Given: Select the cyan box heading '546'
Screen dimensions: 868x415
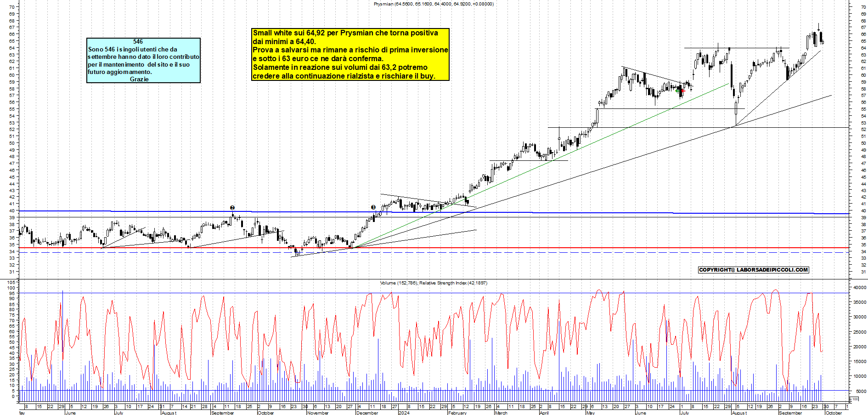Looking at the screenshot, I should point(138,42).
